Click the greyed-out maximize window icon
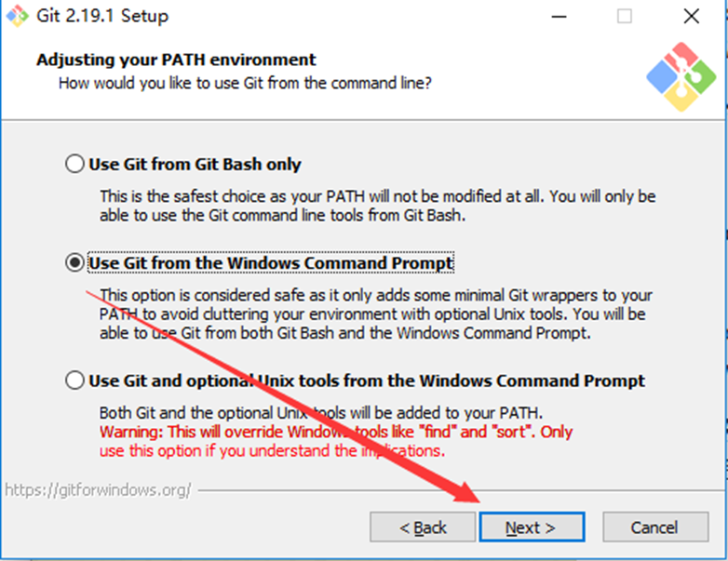The image size is (728, 561). point(624,16)
